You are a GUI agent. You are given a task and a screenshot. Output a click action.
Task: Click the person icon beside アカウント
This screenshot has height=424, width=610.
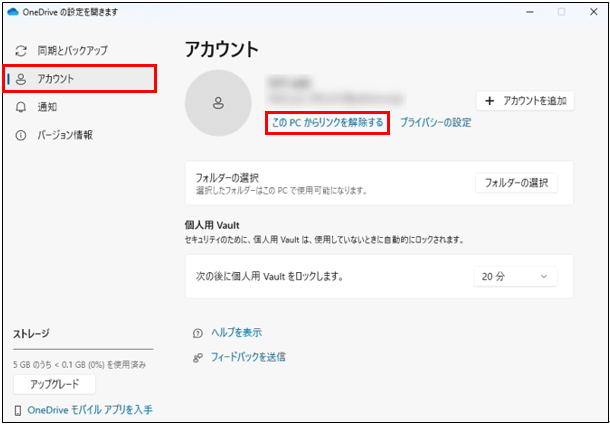(20, 79)
